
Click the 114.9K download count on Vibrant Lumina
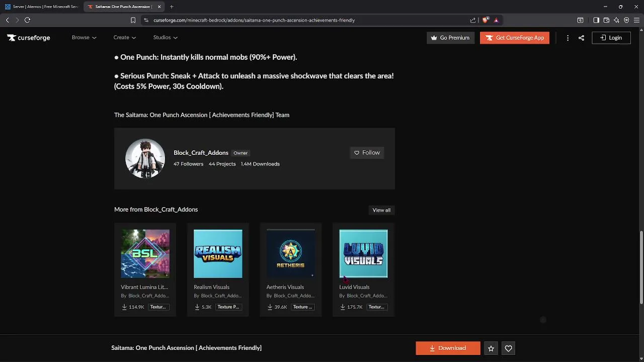click(x=136, y=307)
